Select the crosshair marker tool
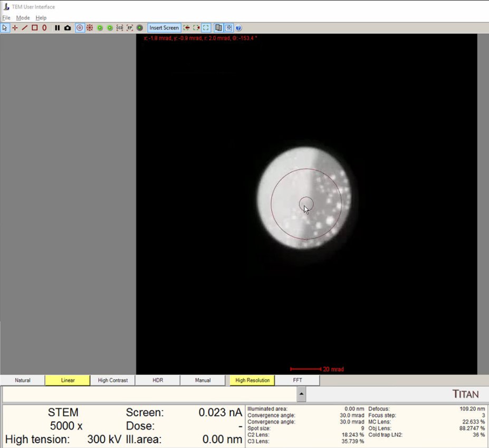489x448 pixels. click(15, 27)
